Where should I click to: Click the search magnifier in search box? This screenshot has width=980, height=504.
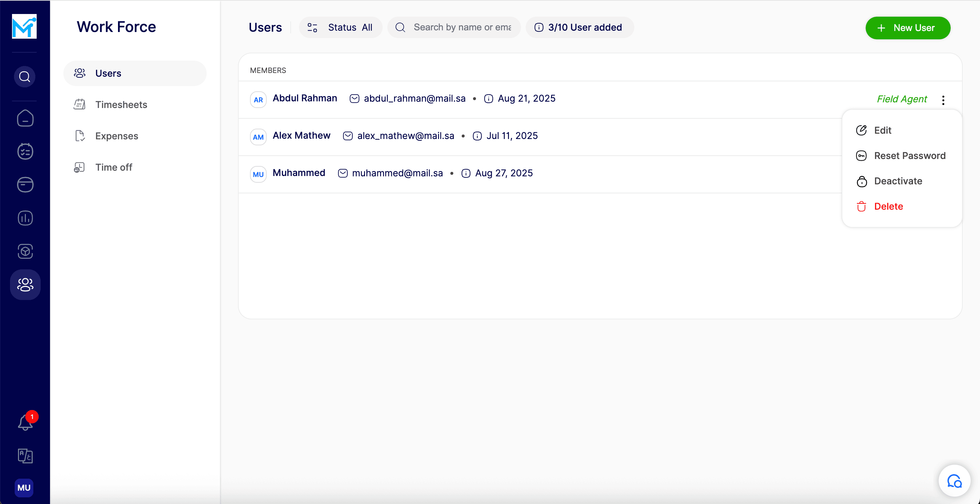(400, 27)
